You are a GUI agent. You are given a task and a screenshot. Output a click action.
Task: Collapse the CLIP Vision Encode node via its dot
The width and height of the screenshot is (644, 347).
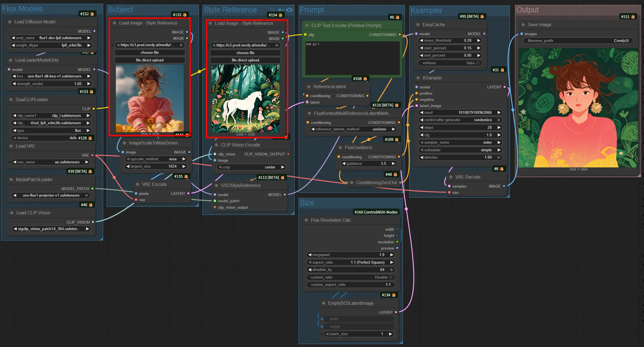coord(217,145)
